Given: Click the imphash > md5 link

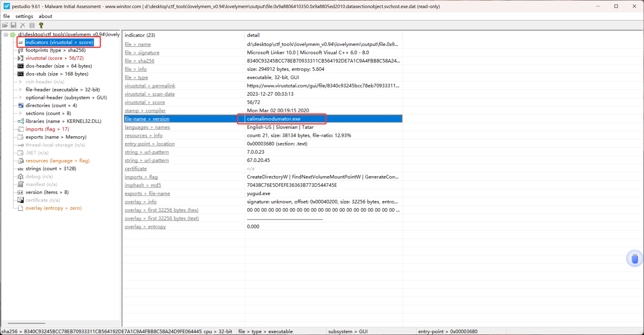Looking at the screenshot, I should tap(142, 185).
